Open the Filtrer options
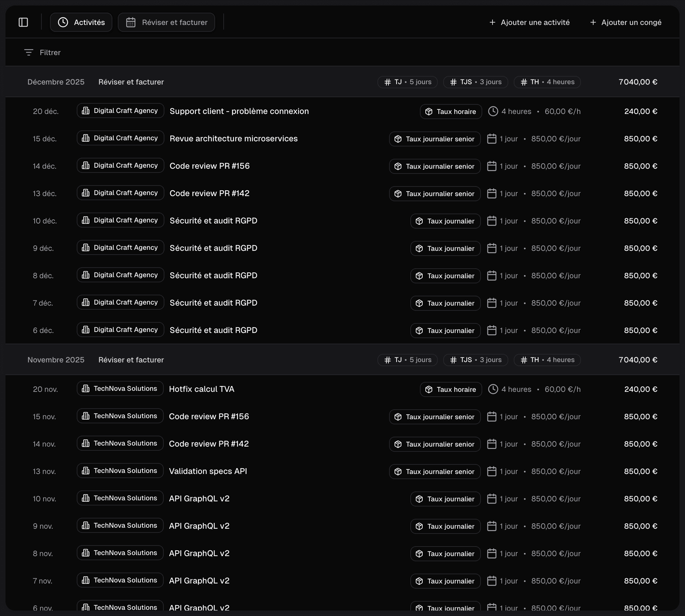 tap(50, 52)
